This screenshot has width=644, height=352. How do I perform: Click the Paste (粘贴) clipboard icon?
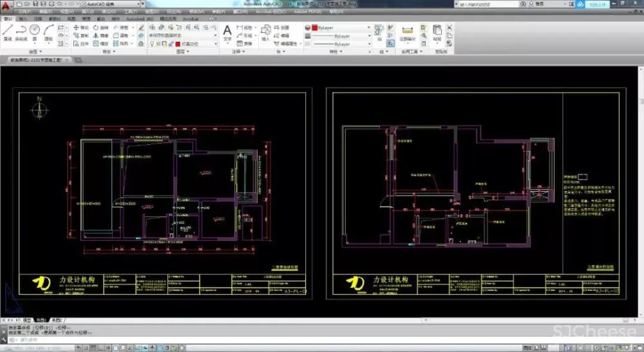point(437,32)
